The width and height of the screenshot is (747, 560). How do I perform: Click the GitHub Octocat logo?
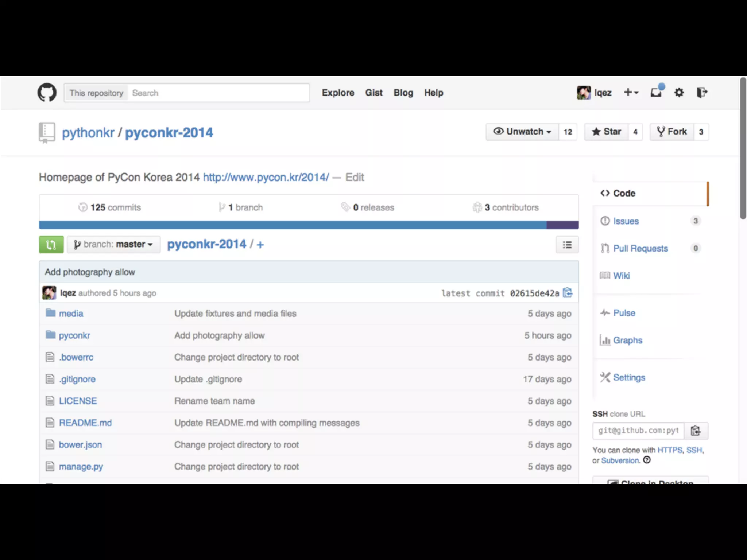coord(47,93)
